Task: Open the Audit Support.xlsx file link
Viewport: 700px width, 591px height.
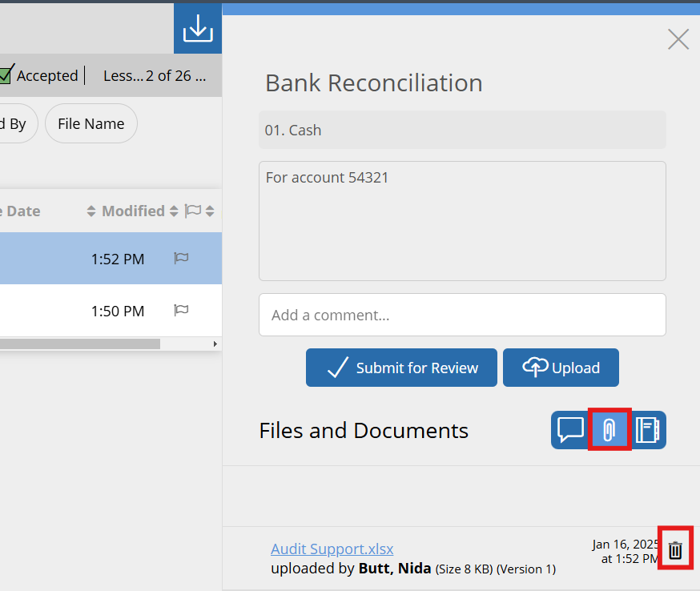Action: tap(332, 549)
